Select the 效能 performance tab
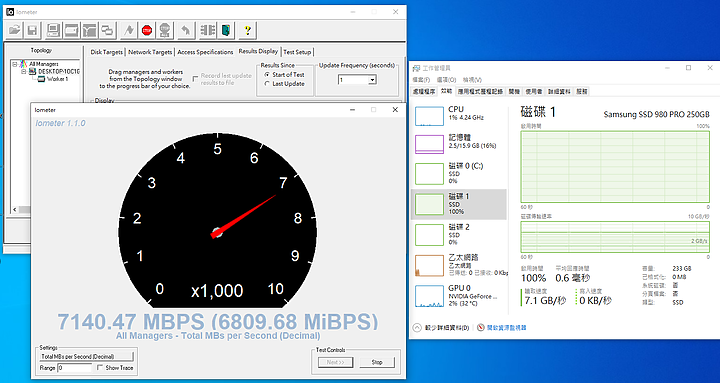 (x=446, y=91)
